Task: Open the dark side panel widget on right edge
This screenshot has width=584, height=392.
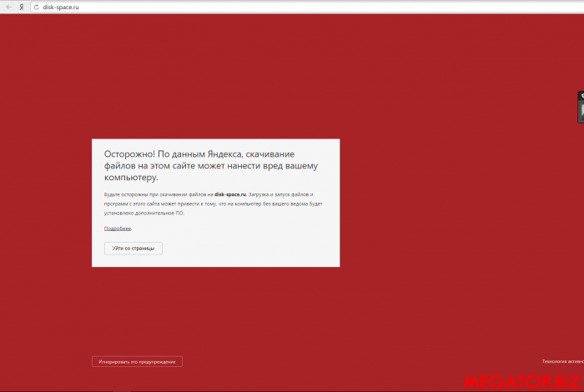Action: [x=581, y=107]
